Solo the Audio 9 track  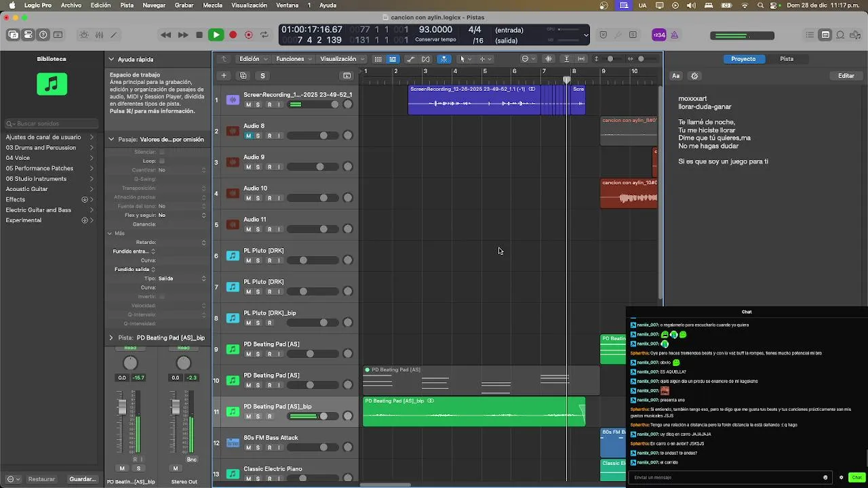(258, 167)
